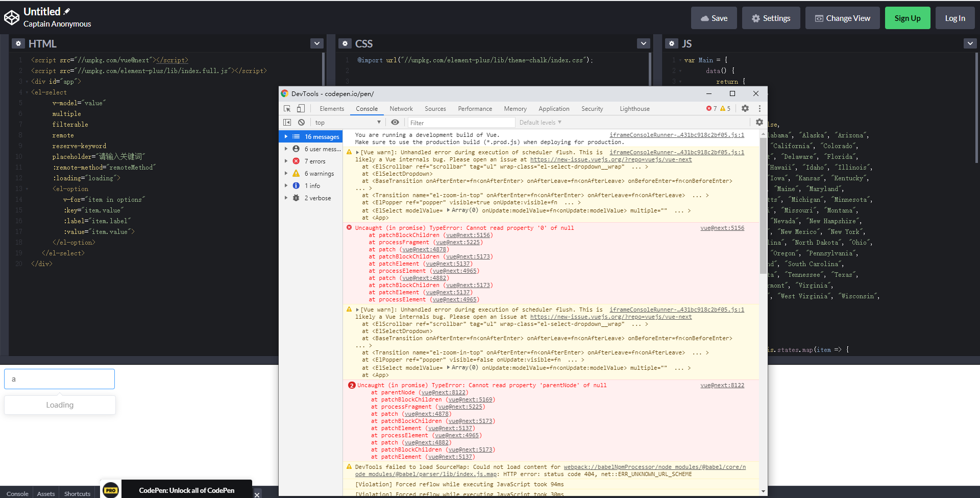Select the 16 messages sidebar row
The image size is (980, 498).
pyautogui.click(x=311, y=137)
